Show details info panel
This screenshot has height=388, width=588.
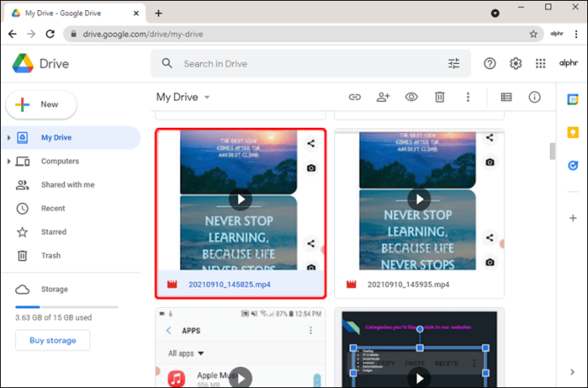click(x=534, y=97)
